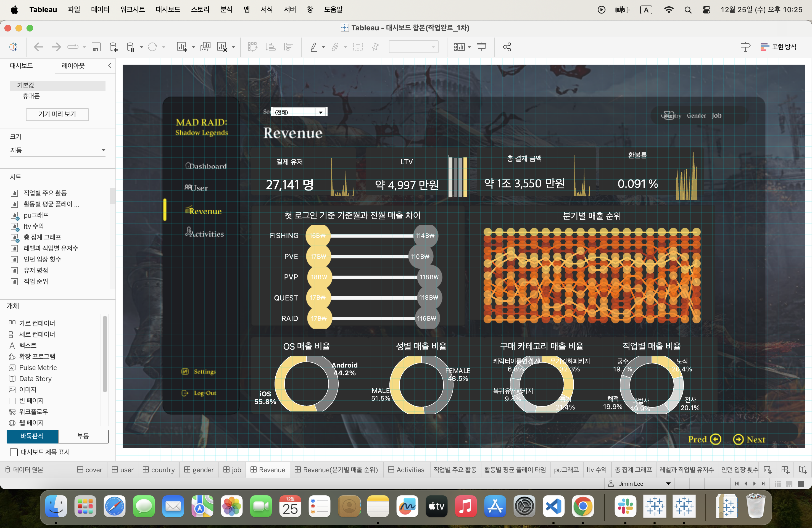
Task: Open the 크기 자동 size dropdown
Action: (57, 150)
